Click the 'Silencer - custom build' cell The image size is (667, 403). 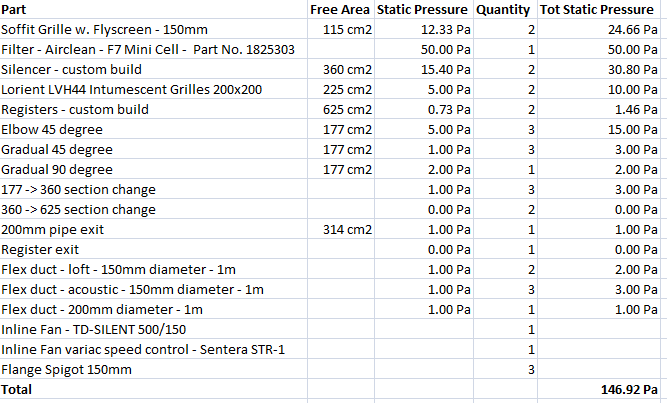[x=86, y=69]
